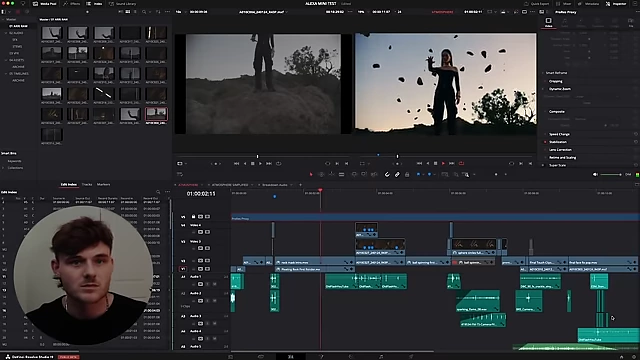Toggle timeline Snapping magnet icon
Screen dimensions: 640x360
coord(387,175)
